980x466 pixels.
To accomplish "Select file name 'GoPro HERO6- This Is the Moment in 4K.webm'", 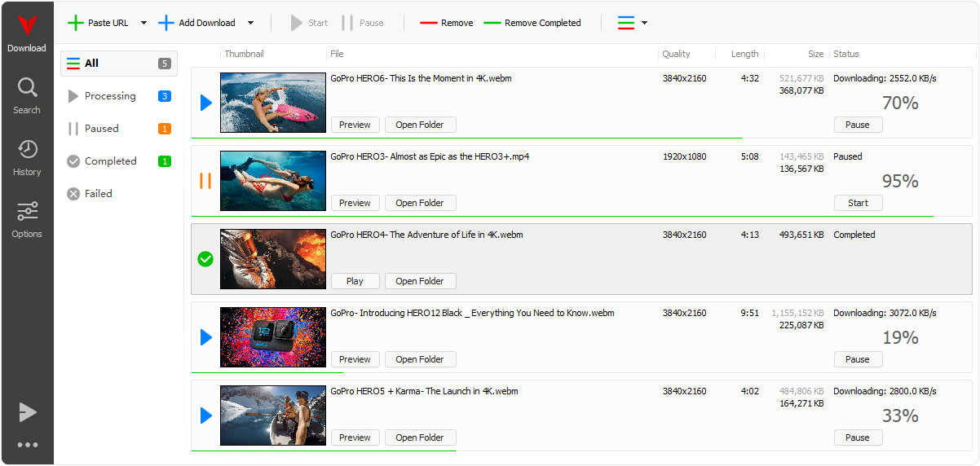I will point(421,79).
